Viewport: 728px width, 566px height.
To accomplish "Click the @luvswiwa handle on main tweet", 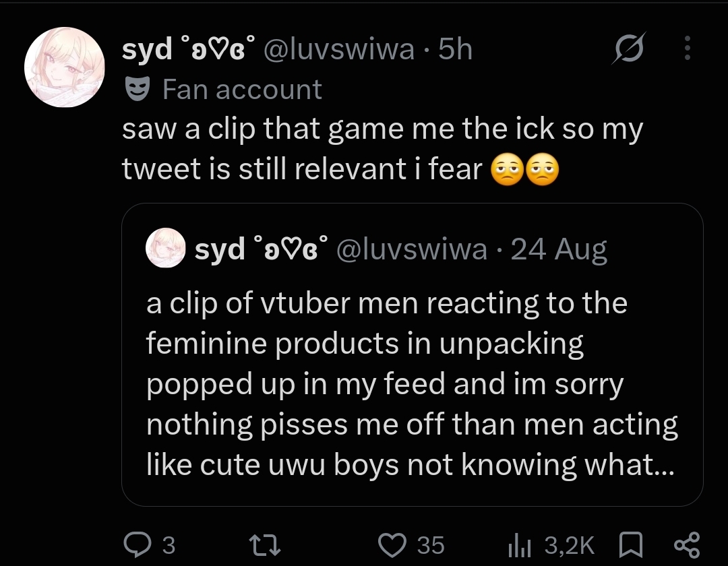I will click(339, 49).
